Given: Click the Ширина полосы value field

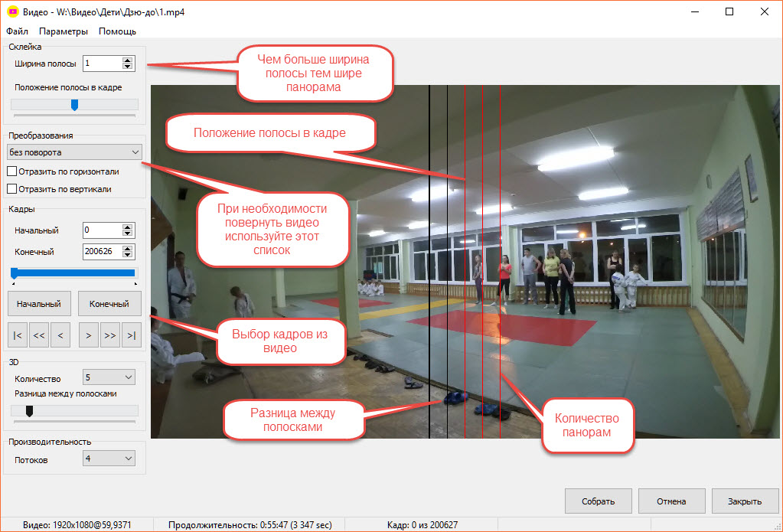Looking at the screenshot, I should click(x=103, y=64).
